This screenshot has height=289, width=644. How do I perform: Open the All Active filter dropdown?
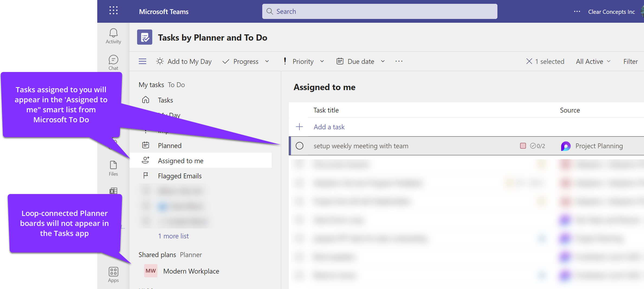point(593,61)
